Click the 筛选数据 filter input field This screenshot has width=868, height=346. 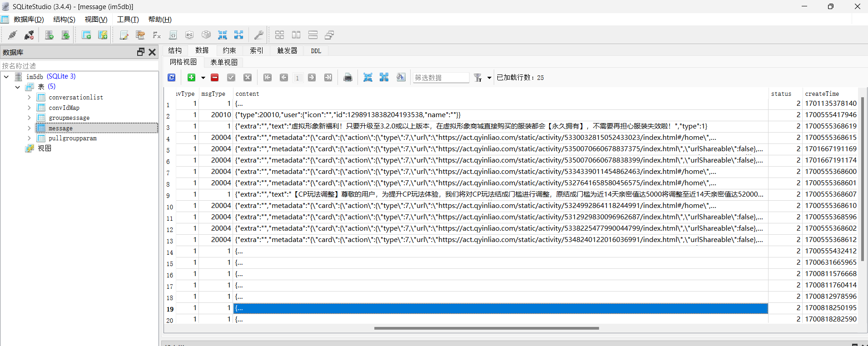pyautogui.click(x=441, y=78)
